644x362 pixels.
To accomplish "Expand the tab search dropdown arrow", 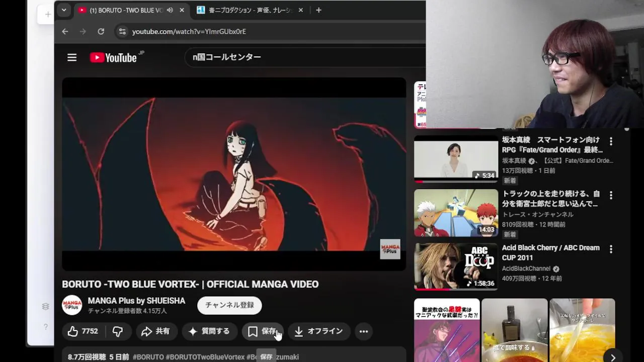I will (63, 10).
